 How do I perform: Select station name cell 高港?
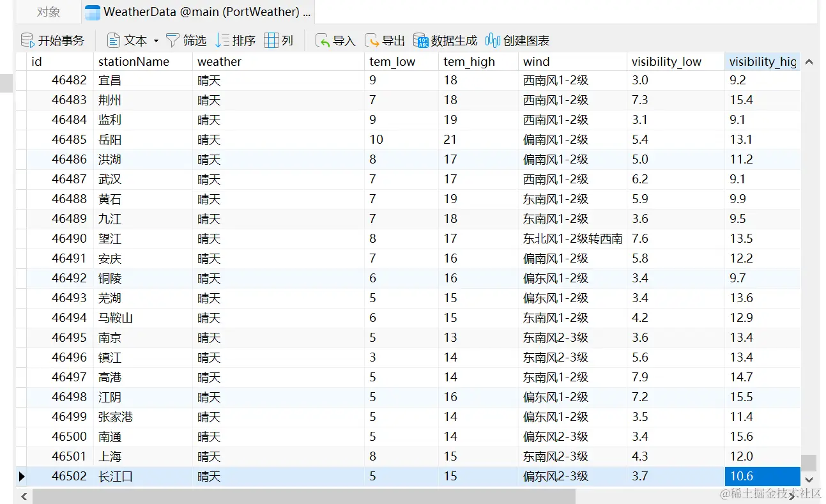coord(143,377)
